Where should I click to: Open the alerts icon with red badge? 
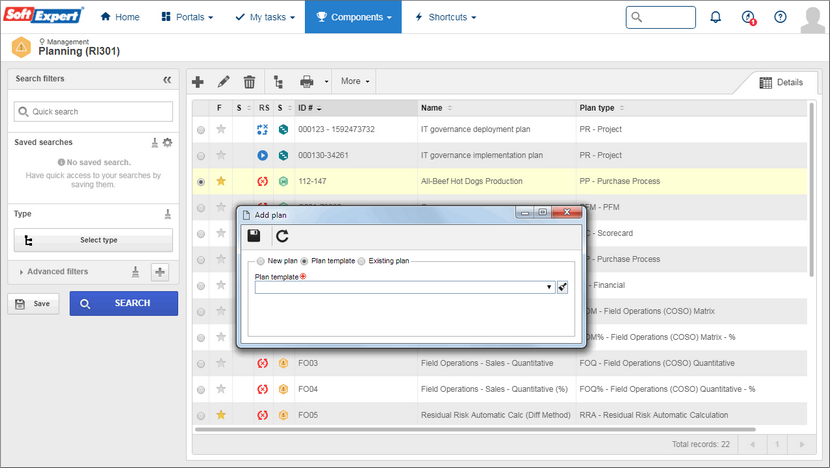coord(748,17)
